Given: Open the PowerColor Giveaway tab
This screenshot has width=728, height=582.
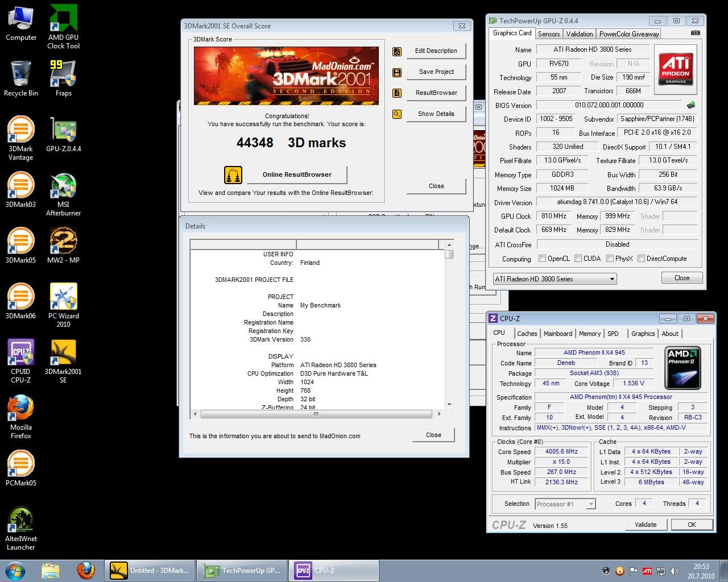Looking at the screenshot, I should (629, 34).
